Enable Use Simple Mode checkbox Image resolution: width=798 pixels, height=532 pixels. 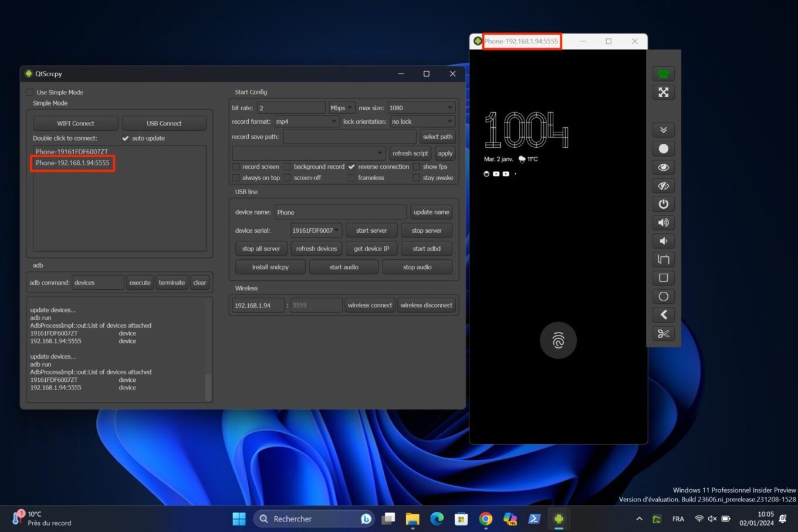[x=30, y=93]
